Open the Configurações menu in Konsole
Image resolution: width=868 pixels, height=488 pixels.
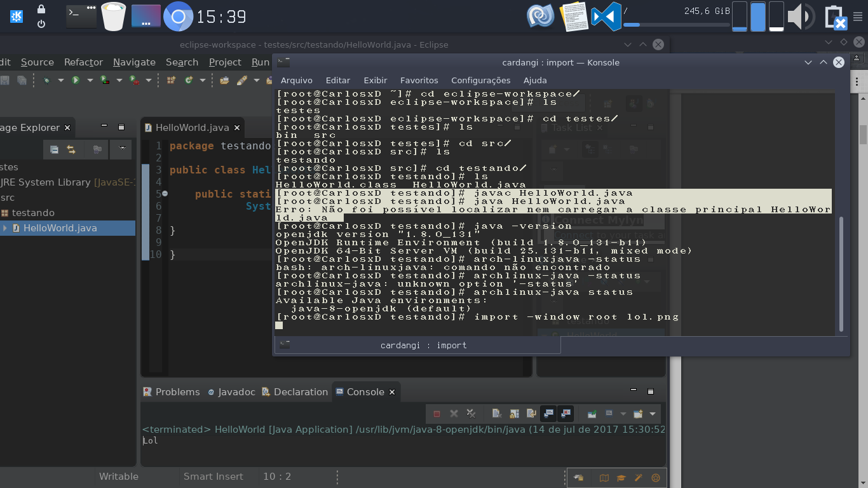click(x=481, y=80)
